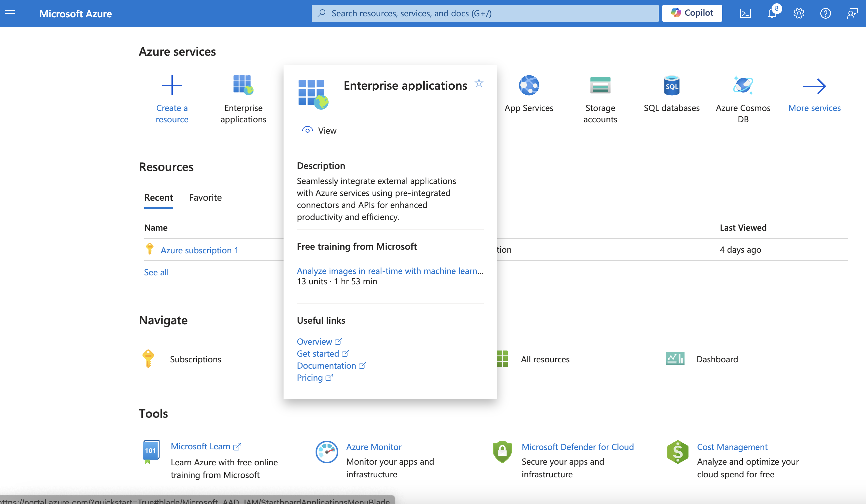This screenshot has width=866, height=504.
Task: Open the help question mark
Action: pyautogui.click(x=825, y=13)
